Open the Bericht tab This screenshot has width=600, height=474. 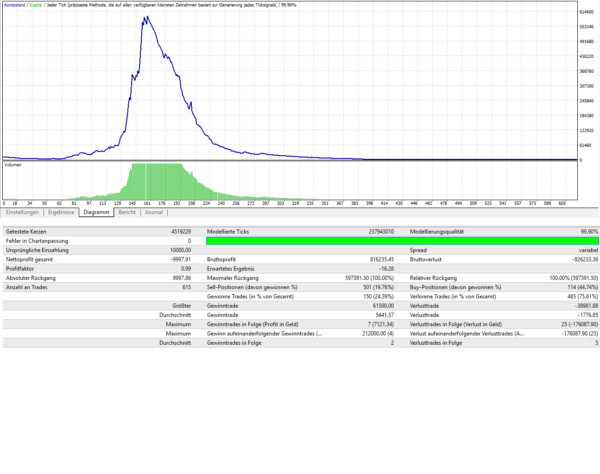[x=127, y=212]
